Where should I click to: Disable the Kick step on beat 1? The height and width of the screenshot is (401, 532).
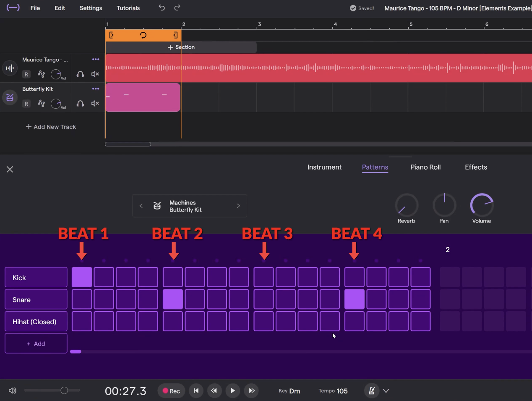82,277
